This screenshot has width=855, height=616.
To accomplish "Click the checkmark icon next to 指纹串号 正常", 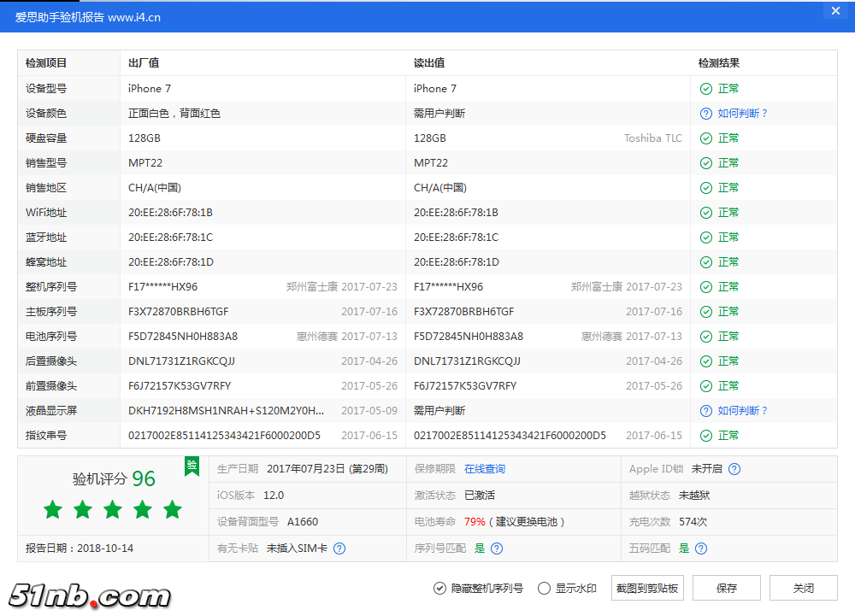I will click(x=705, y=435).
